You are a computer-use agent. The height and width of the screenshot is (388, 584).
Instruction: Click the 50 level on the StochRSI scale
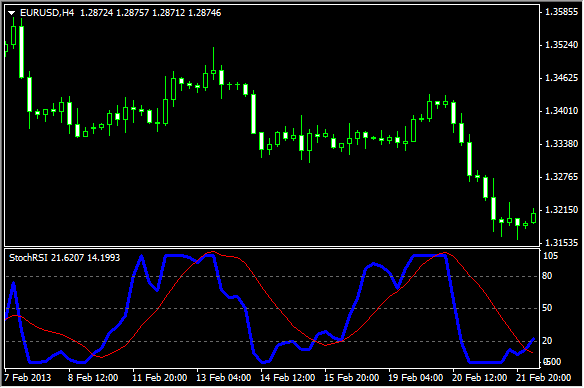(547, 308)
